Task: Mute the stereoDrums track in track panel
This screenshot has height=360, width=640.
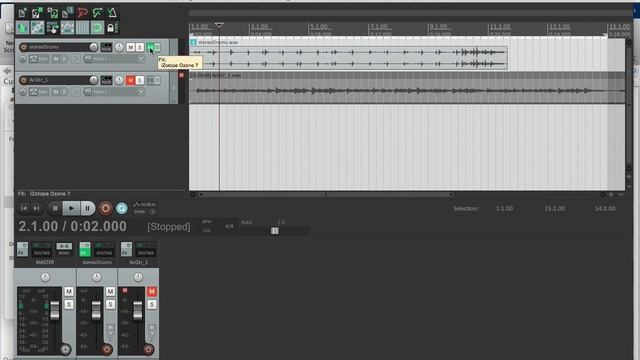Action: (130, 47)
